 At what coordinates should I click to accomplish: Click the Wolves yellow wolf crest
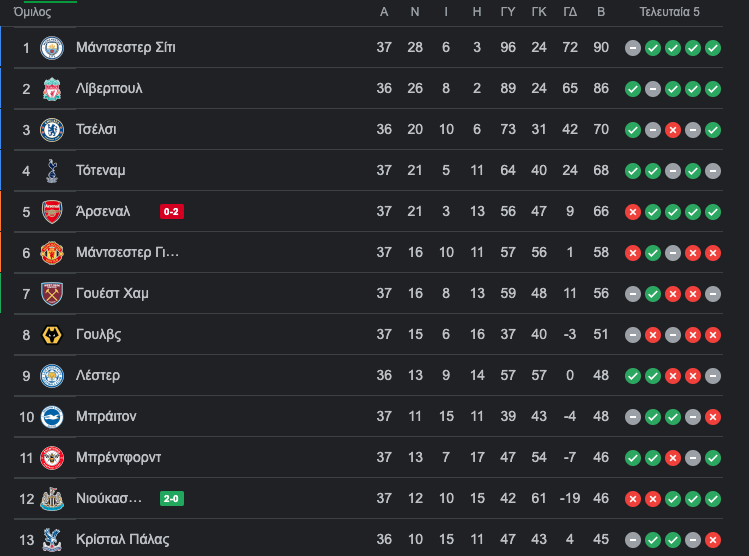(52, 335)
